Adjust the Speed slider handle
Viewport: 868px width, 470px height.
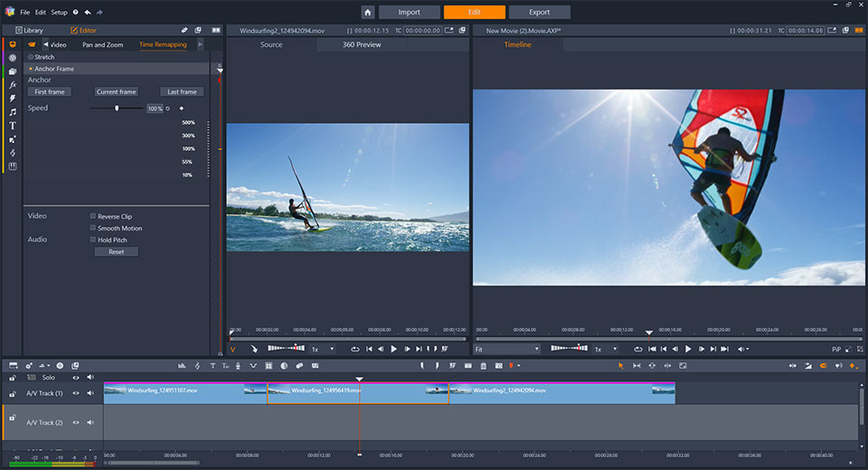coord(117,108)
